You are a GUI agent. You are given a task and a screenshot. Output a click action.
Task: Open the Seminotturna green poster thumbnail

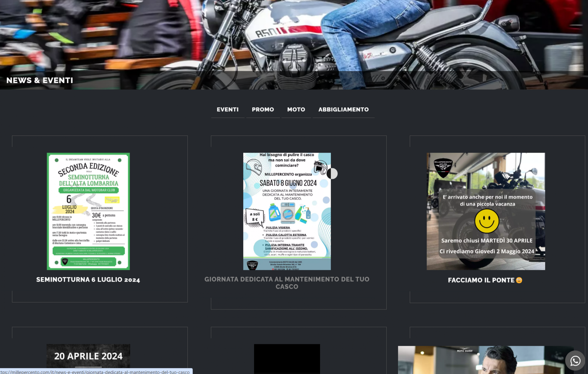[x=88, y=211]
